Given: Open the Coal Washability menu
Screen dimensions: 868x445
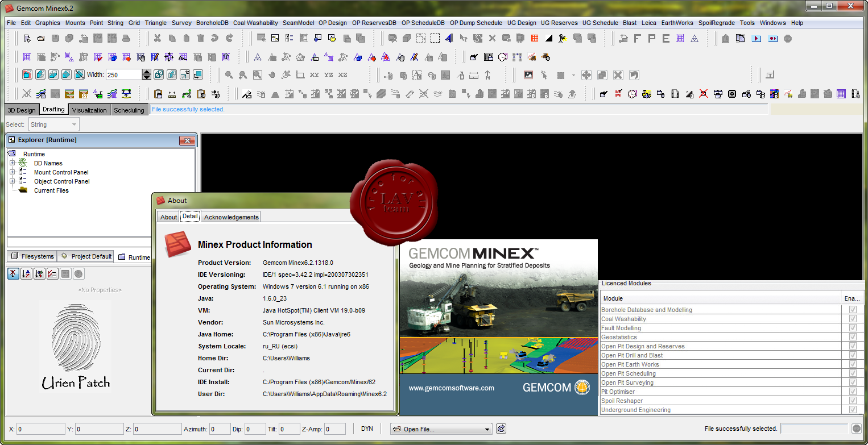Looking at the screenshot, I should [x=255, y=23].
